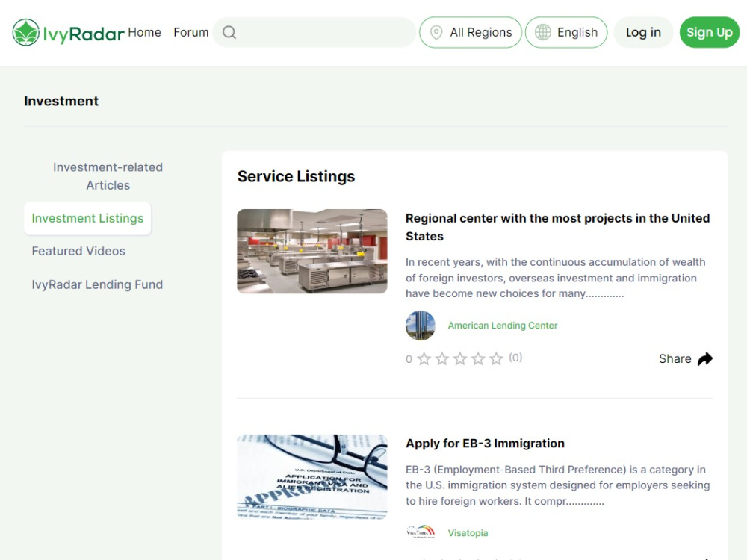Open the Apply for EB-3 Immigration title
The width and height of the screenshot is (747, 560).
pos(485,444)
